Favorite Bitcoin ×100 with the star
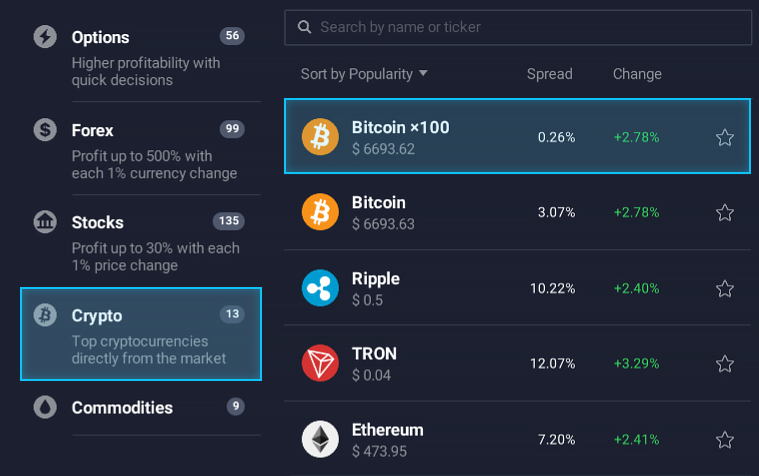The height and width of the screenshot is (476, 759). pos(725,137)
